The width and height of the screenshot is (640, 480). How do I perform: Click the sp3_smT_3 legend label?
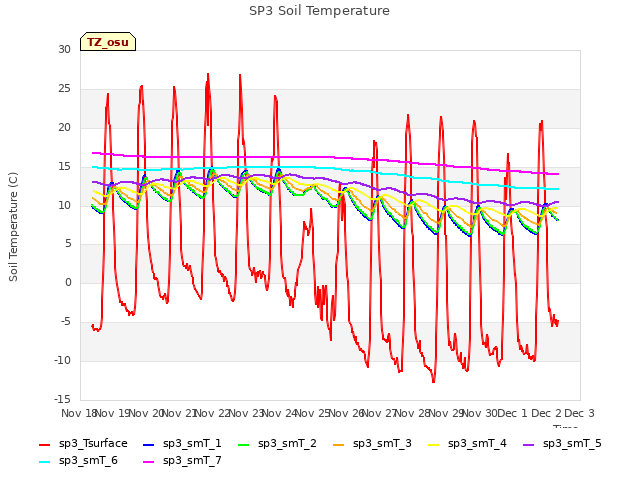point(382,443)
